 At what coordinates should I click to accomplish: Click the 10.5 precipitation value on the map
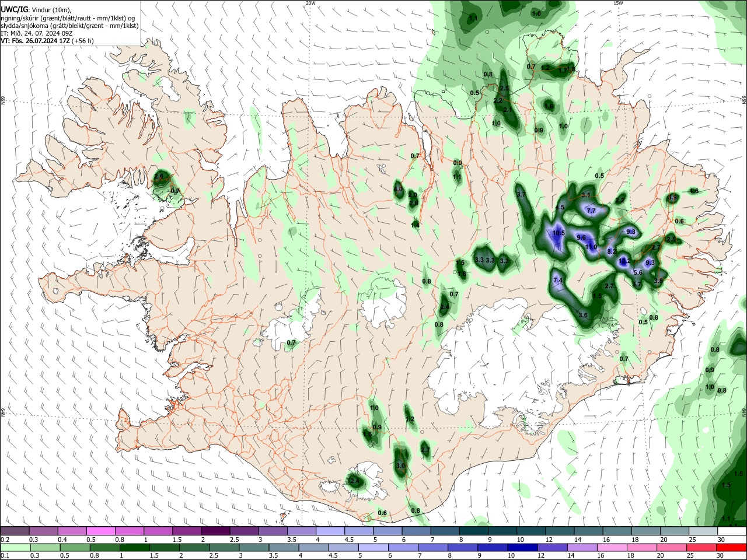coord(558,233)
